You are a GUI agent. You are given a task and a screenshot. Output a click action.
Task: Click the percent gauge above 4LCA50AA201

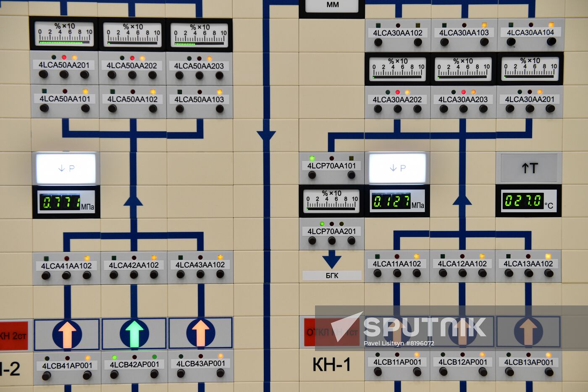click(64, 34)
